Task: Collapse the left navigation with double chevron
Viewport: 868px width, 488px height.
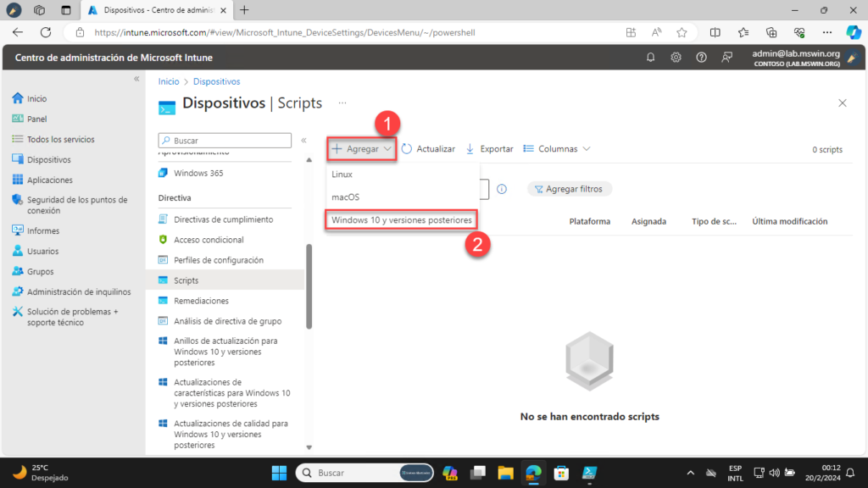Action: 136,79
